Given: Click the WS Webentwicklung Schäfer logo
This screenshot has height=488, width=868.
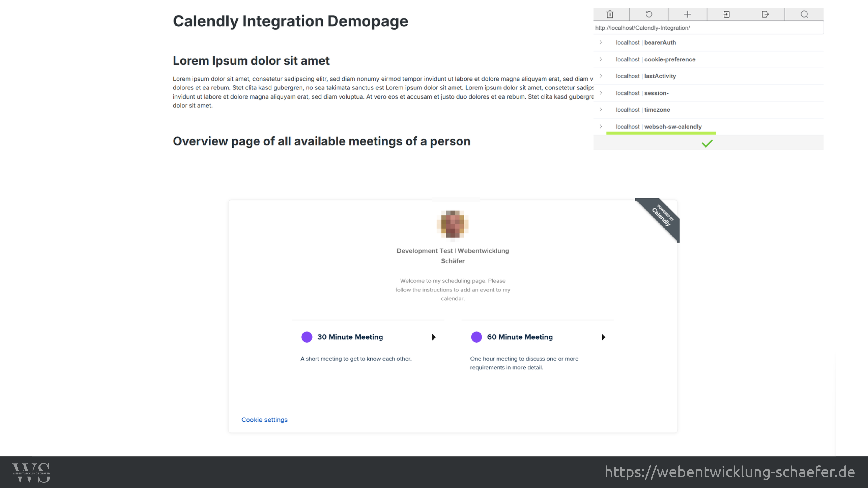Looking at the screenshot, I should [x=31, y=472].
